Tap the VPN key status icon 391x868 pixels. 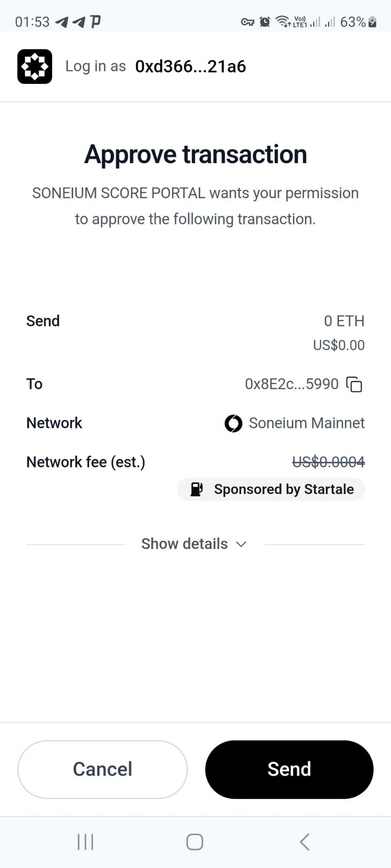247,22
